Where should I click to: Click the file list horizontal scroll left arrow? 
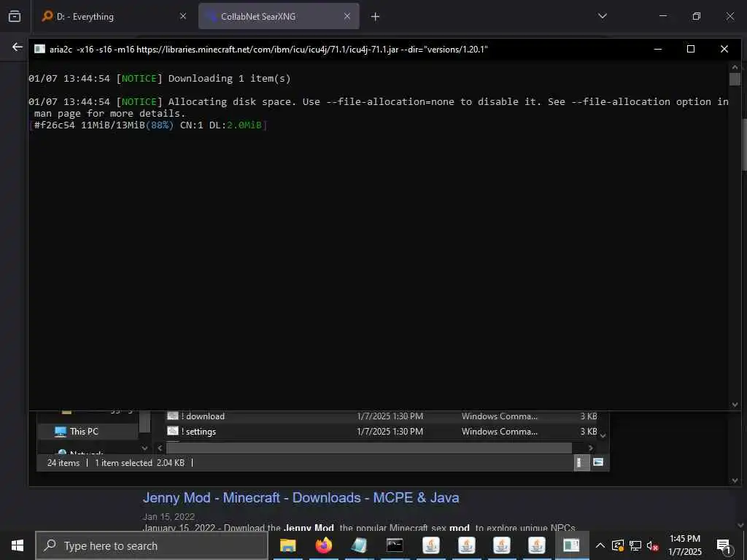click(160, 448)
